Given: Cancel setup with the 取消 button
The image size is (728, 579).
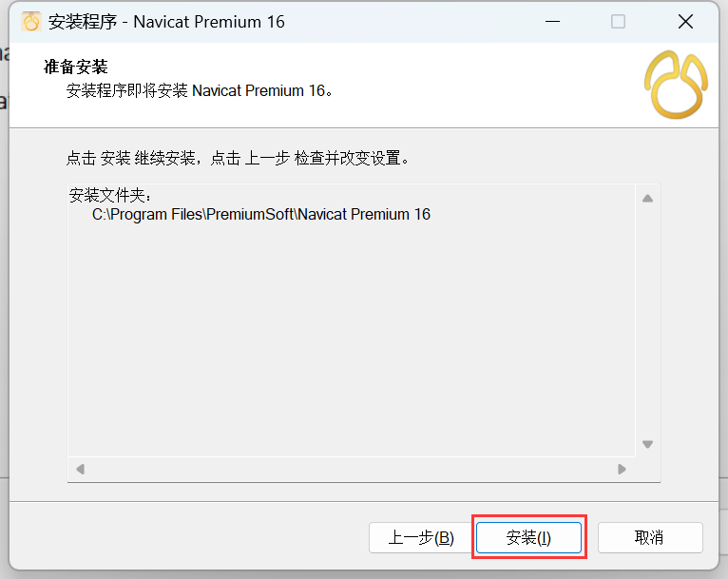Looking at the screenshot, I should click(x=650, y=538).
